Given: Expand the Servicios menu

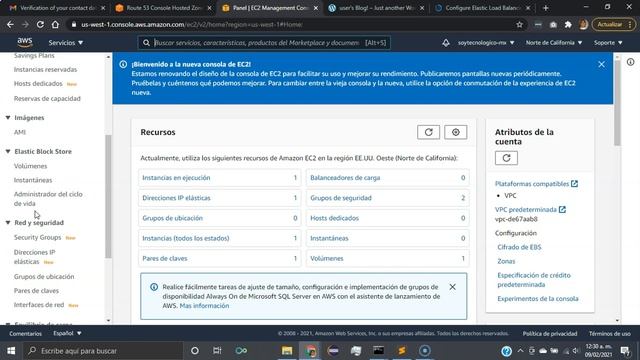Looking at the screenshot, I should [66, 42].
